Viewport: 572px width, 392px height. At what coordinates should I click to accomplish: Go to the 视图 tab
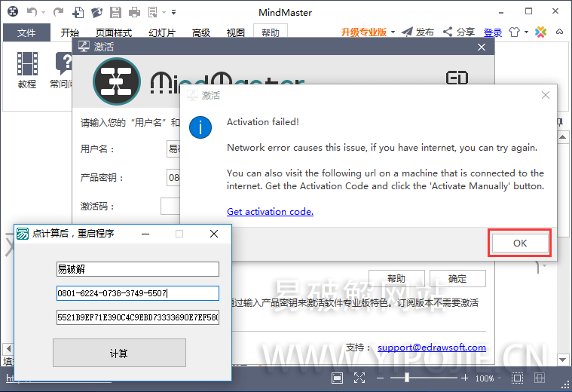pos(236,32)
